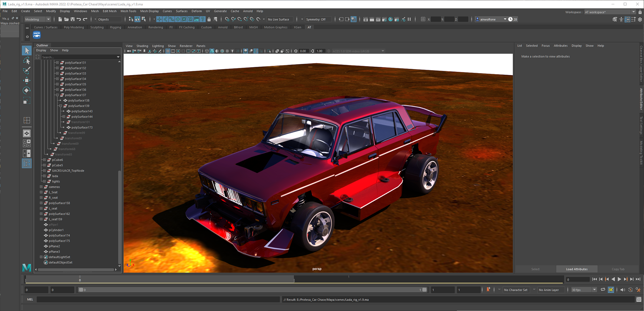Toggle viewport wireframe on shaded
The height and width of the screenshot is (311, 644).
point(222,51)
